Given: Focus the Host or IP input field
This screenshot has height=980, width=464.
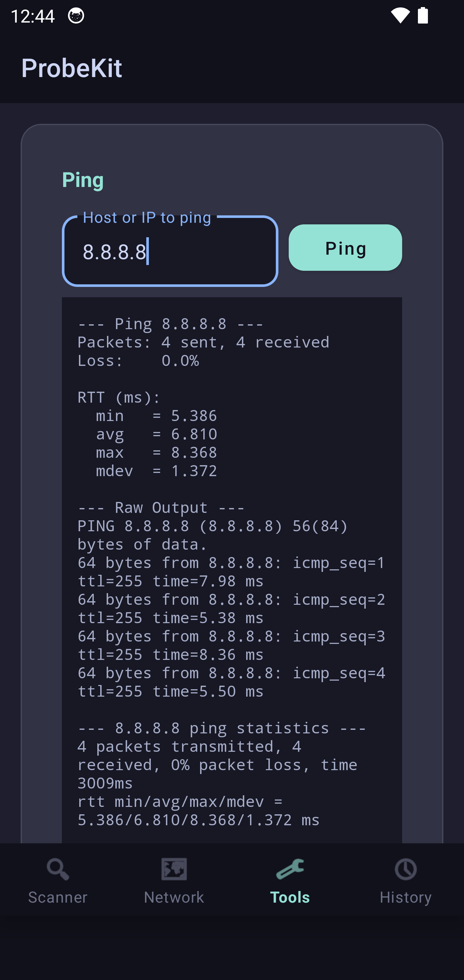Looking at the screenshot, I should click(x=170, y=251).
